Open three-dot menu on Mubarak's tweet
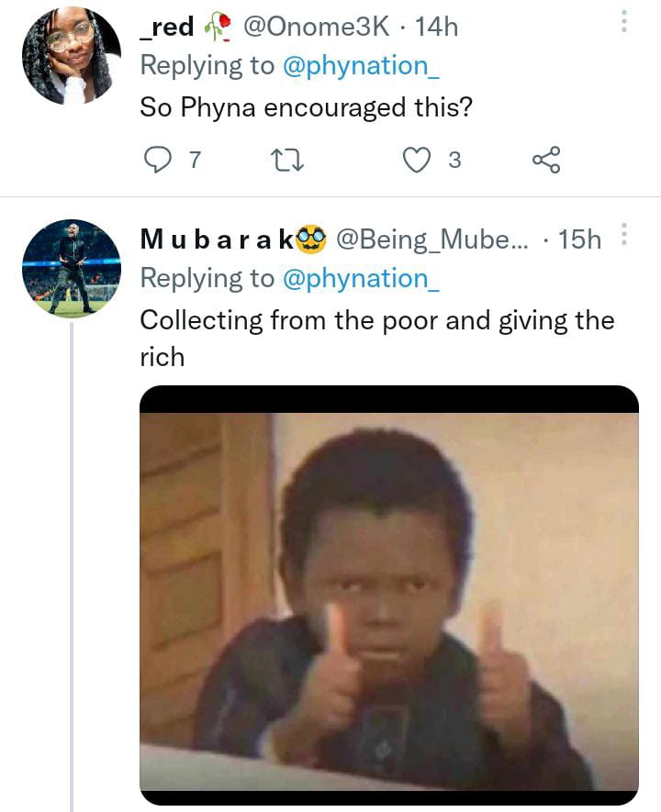The height and width of the screenshot is (812, 661). click(x=624, y=235)
